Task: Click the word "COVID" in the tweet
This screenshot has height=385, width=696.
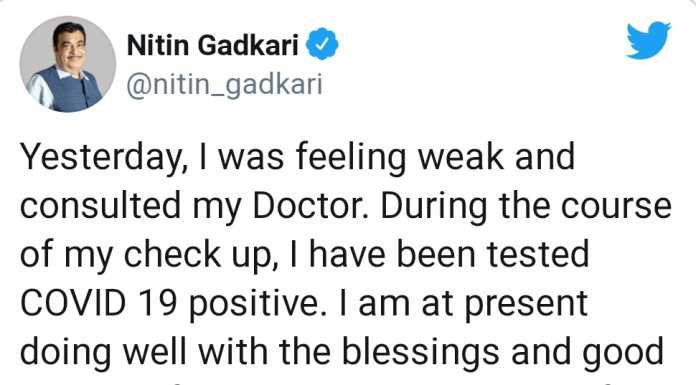Action: pos(73,303)
